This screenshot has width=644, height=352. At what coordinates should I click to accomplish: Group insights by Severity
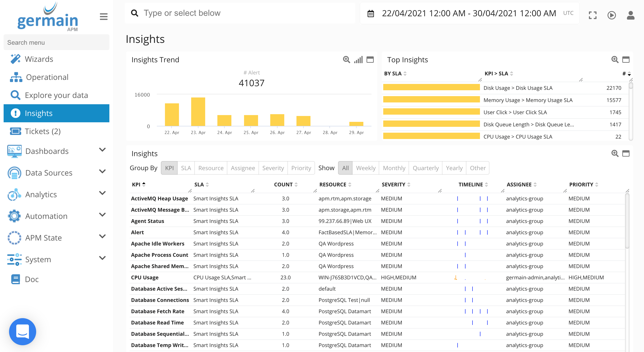pyautogui.click(x=273, y=168)
